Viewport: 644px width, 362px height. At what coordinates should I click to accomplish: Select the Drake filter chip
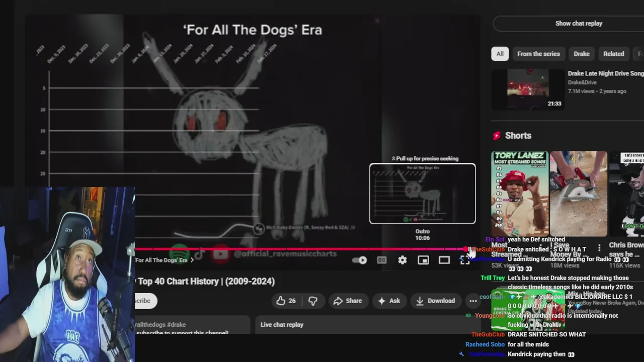[x=582, y=54]
